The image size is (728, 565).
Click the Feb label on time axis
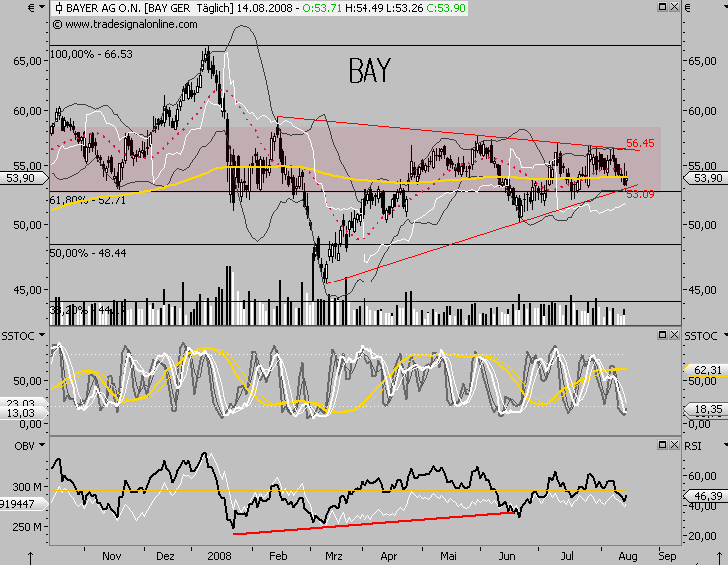[x=278, y=556]
